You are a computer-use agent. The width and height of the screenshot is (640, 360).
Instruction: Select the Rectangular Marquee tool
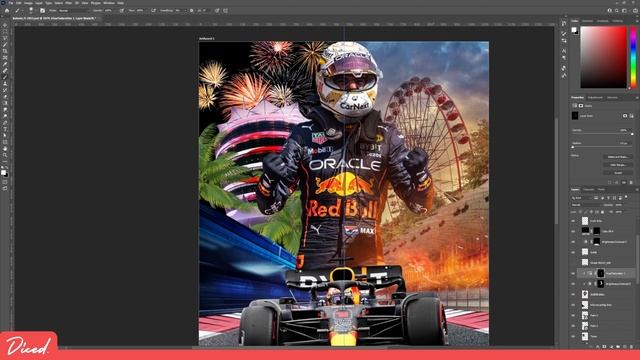click(x=5, y=31)
